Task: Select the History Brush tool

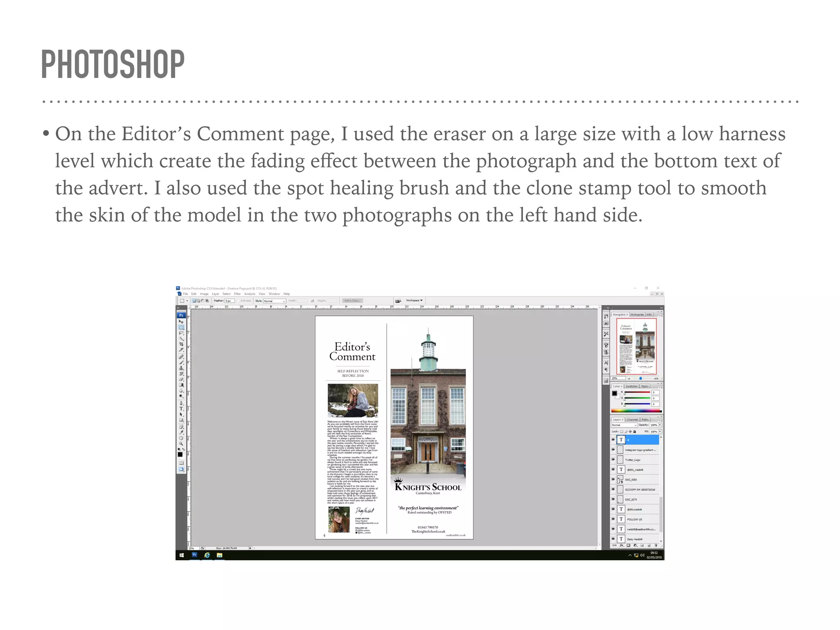Action: 181,374
